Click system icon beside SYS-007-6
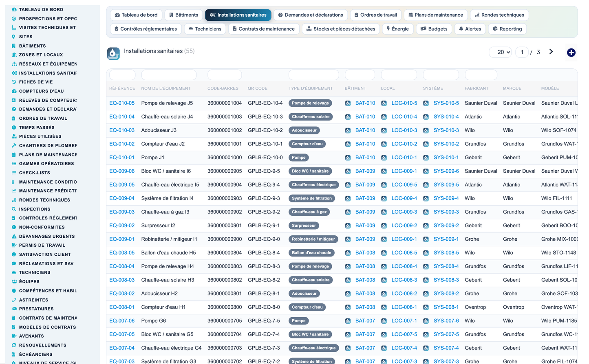Screen dimensions: 589x364 pos(426,321)
